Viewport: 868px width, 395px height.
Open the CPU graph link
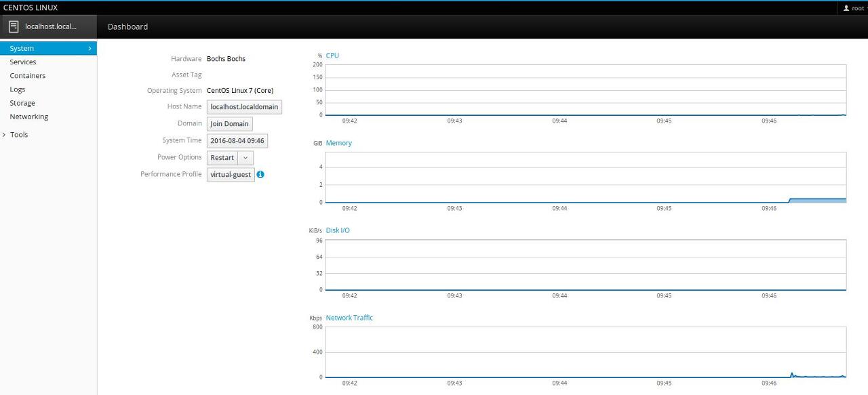point(332,56)
